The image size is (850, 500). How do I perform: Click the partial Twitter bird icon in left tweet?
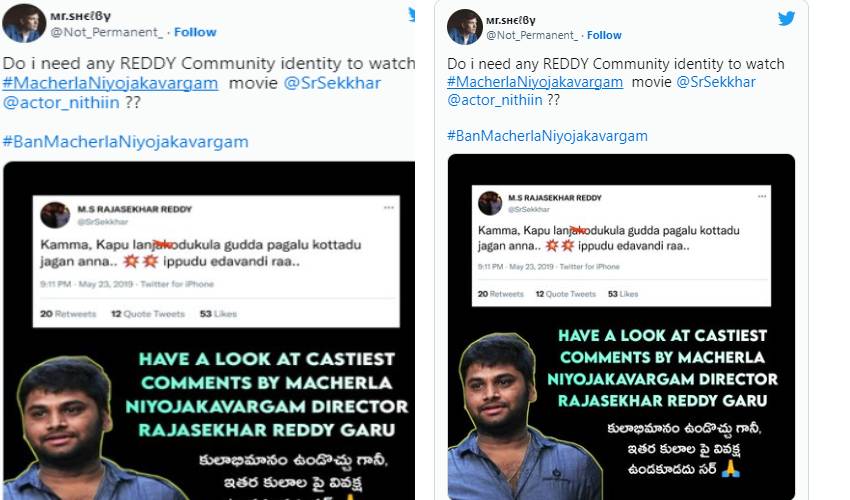tap(411, 15)
